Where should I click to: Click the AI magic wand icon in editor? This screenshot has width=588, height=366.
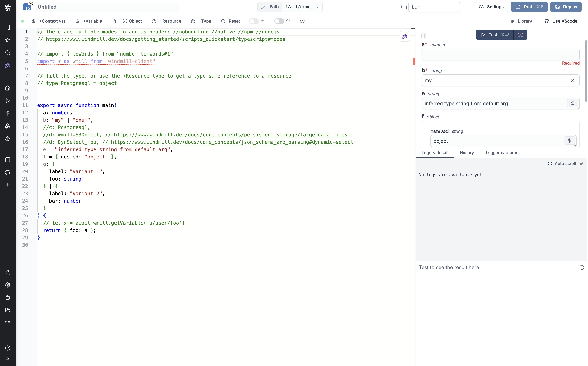pyautogui.click(x=405, y=36)
